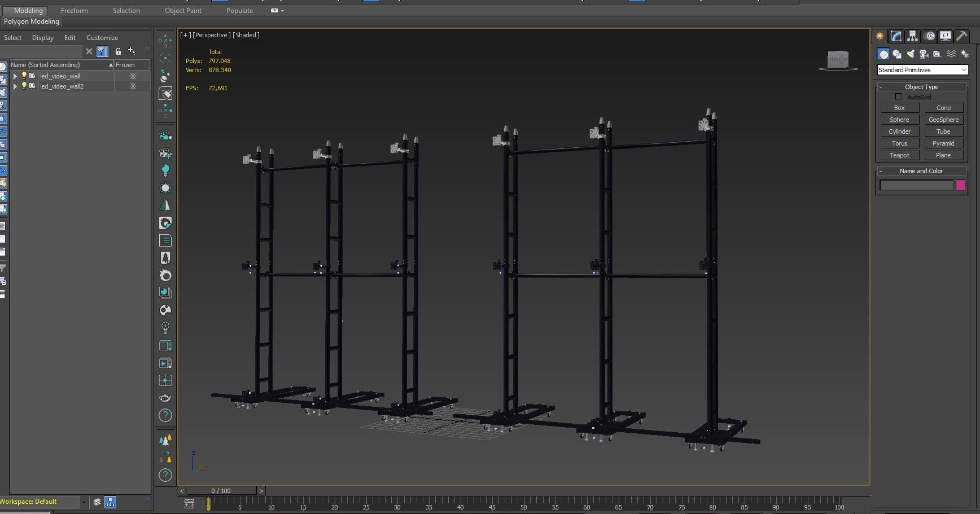Click the Cylinder primitive button
Viewport: 980px width, 514px height.
pos(899,131)
